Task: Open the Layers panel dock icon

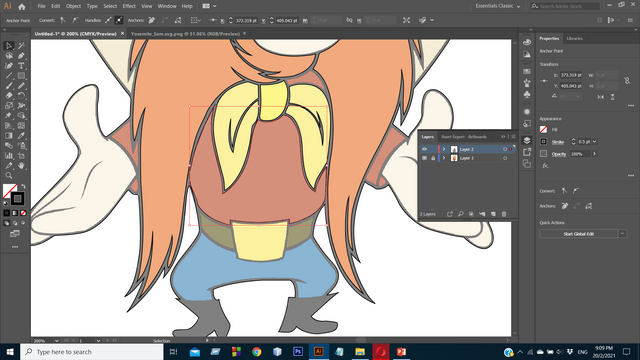Action: [527, 140]
